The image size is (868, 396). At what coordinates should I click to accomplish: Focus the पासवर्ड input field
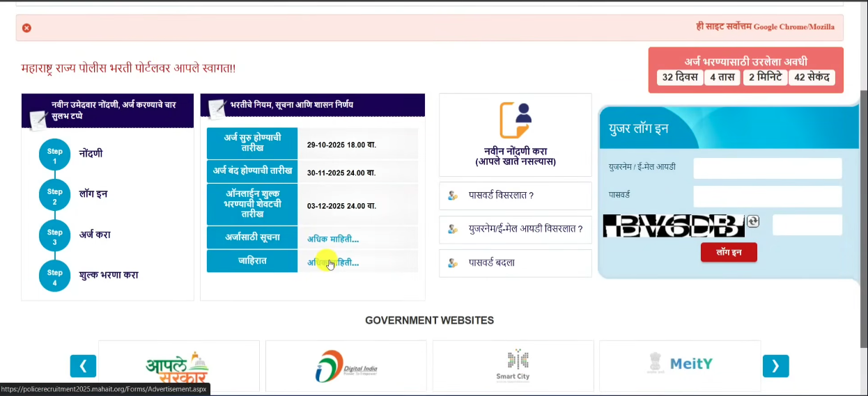(x=768, y=196)
